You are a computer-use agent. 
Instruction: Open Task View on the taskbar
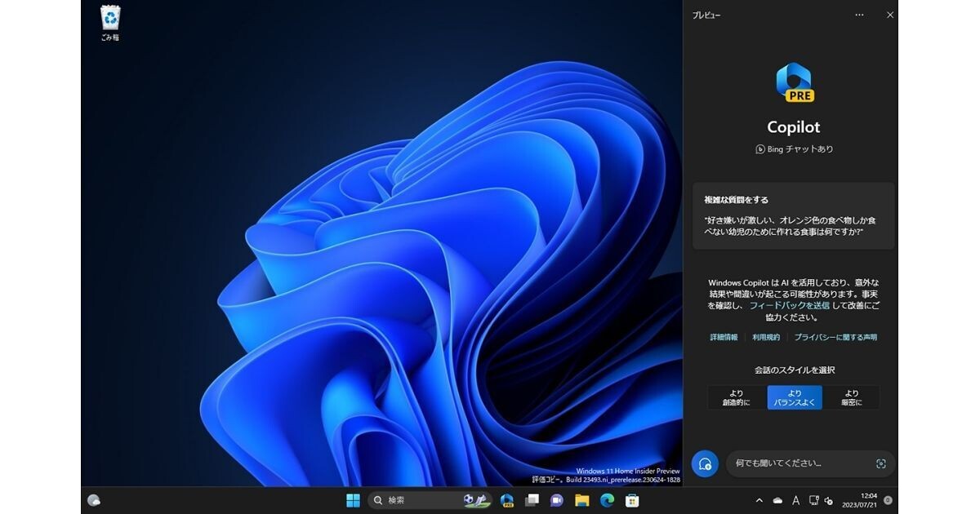click(532, 500)
